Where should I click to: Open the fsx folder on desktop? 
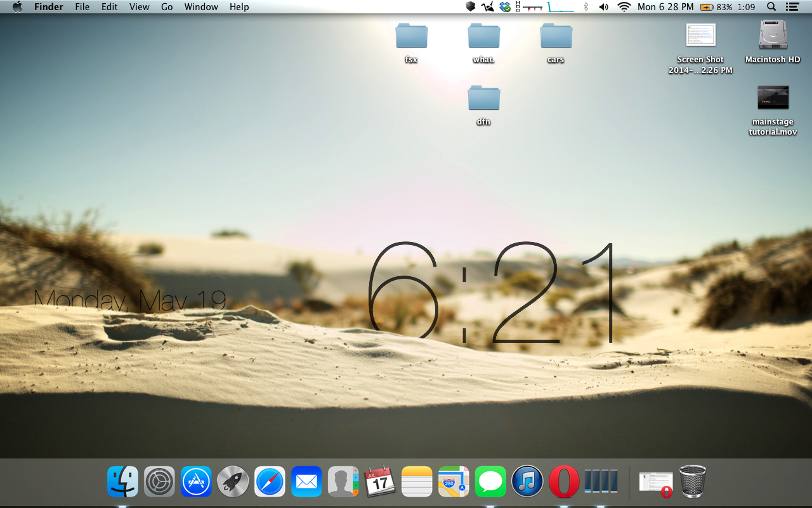pyautogui.click(x=411, y=43)
